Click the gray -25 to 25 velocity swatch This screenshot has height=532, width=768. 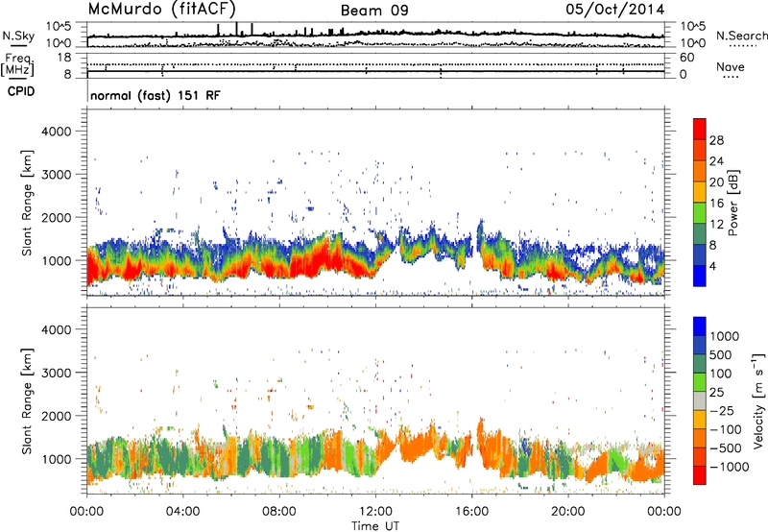tap(700, 400)
